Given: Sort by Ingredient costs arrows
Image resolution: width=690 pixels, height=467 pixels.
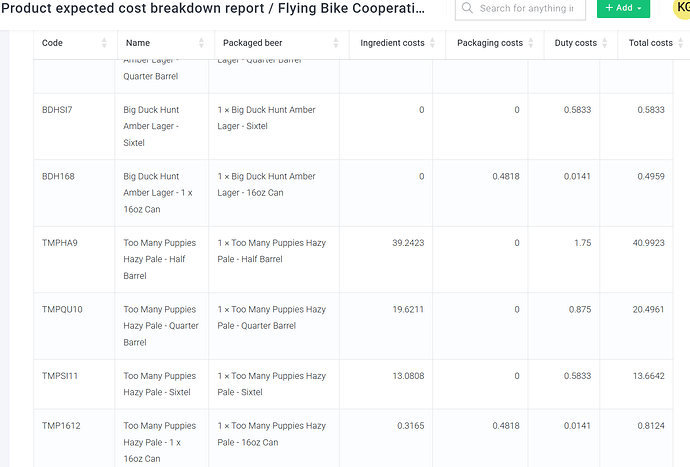Looking at the screenshot, I should 433,43.
